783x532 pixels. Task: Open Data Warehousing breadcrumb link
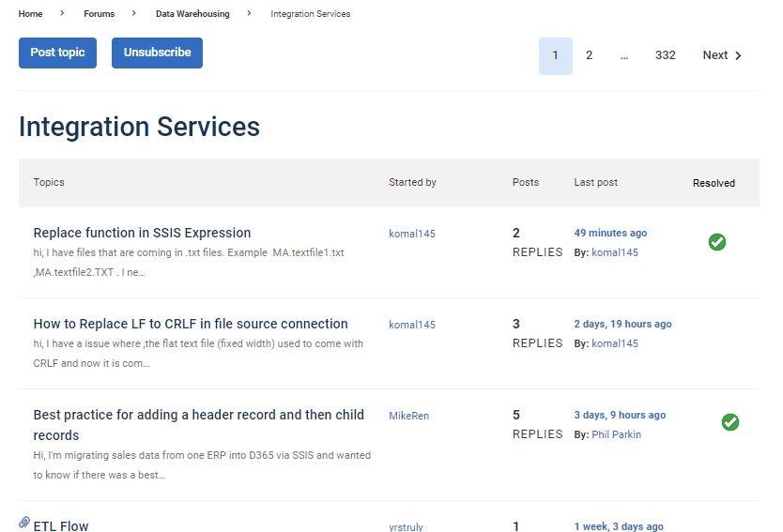pyautogui.click(x=192, y=14)
